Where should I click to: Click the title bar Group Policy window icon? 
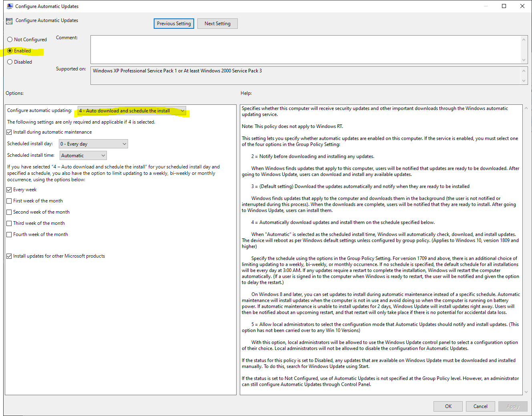[x=10, y=6]
